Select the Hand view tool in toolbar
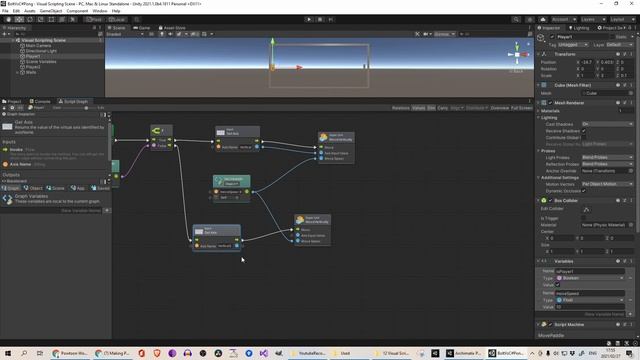 point(8,19)
